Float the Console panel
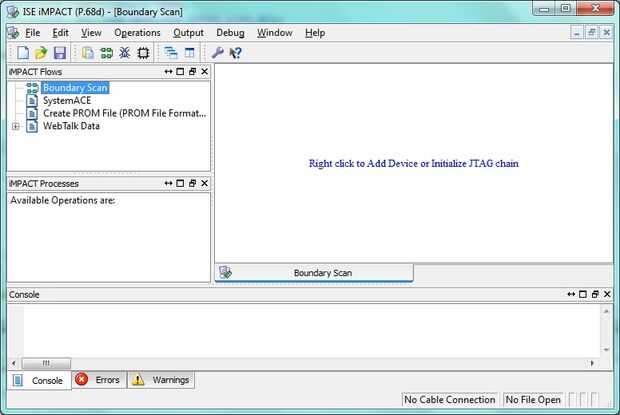620x415 pixels. (x=595, y=294)
